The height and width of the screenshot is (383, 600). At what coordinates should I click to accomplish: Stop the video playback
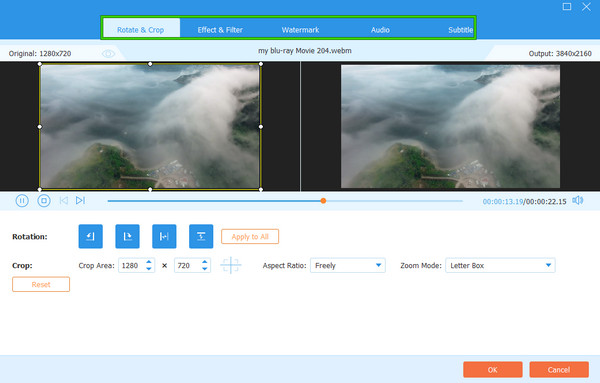click(x=44, y=200)
